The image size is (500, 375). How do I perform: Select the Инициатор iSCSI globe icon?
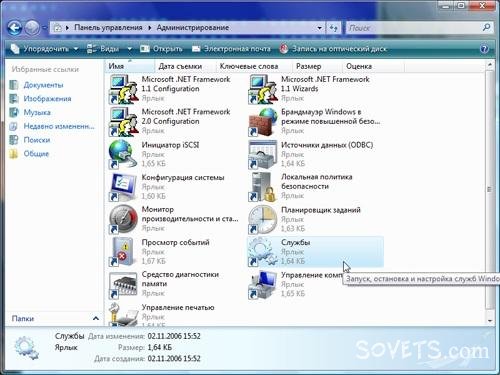[x=123, y=154]
